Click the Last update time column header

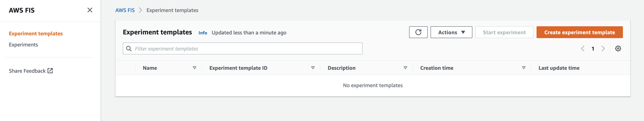click(559, 68)
